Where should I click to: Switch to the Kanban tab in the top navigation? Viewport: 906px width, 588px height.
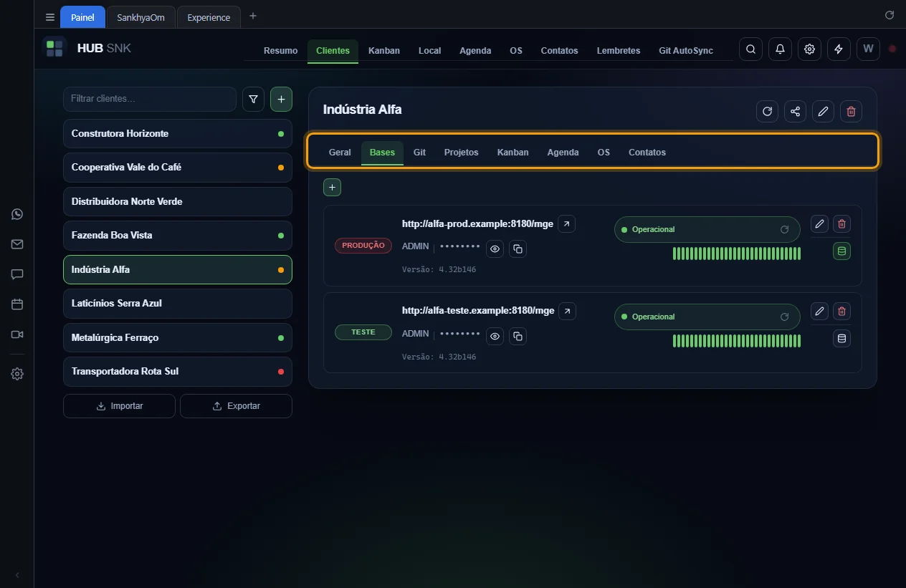(384, 51)
